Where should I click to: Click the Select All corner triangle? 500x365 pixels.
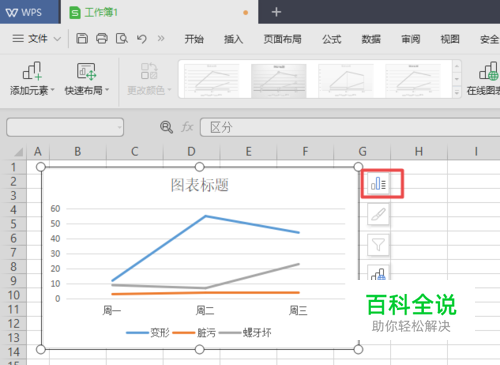pos(18,152)
